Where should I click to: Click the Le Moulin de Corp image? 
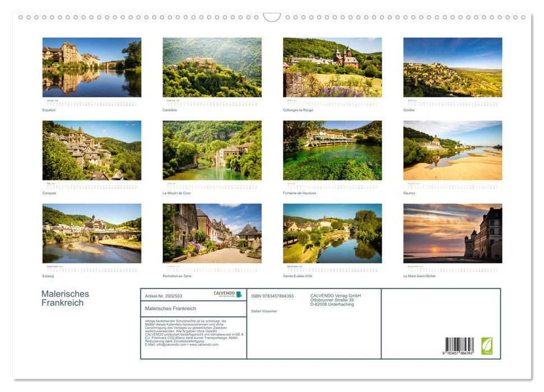pos(212,150)
